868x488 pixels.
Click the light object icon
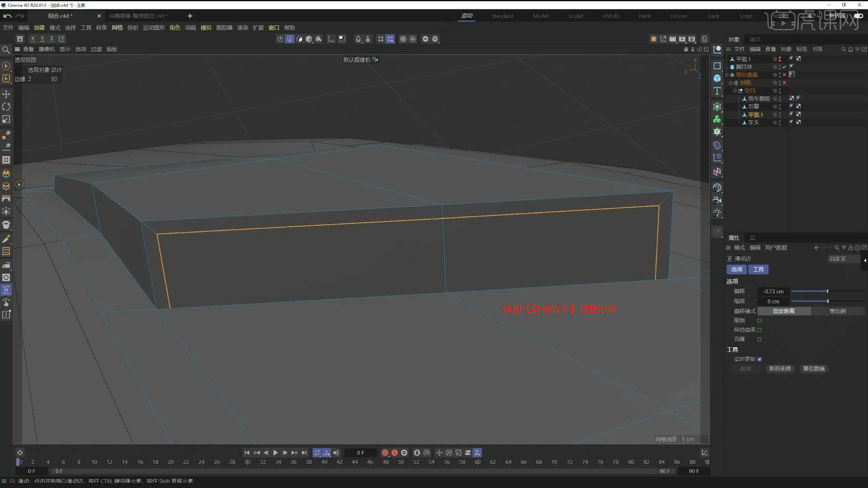tap(717, 213)
